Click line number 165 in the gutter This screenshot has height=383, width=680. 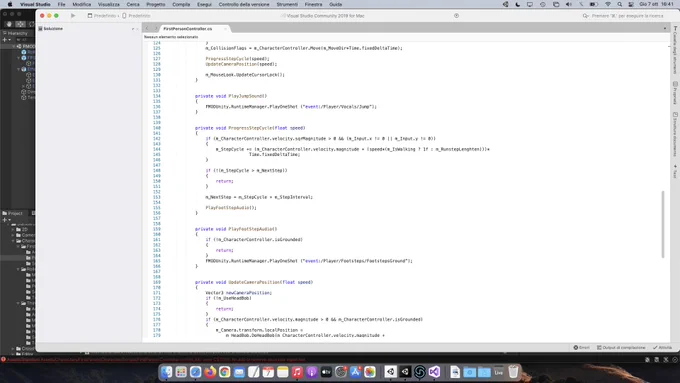[x=157, y=261]
